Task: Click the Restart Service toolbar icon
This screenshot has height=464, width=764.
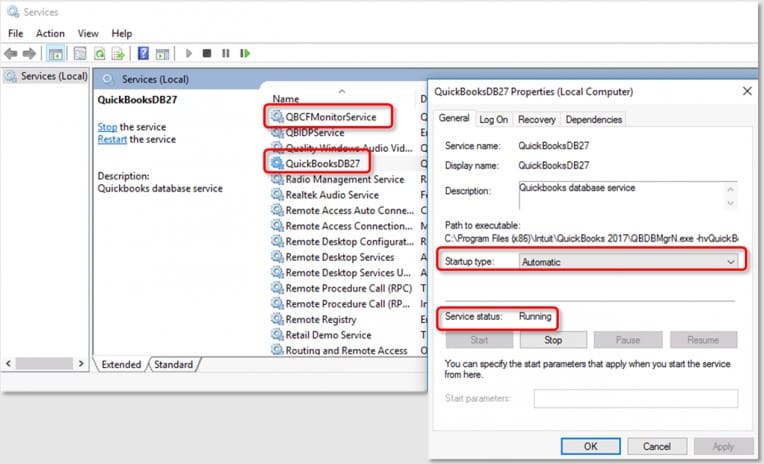Action: [245, 53]
